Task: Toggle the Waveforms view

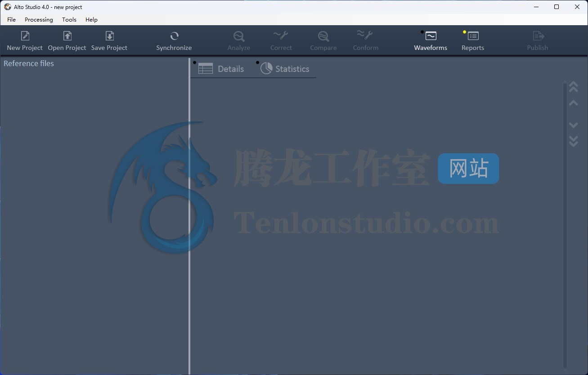Action: (431, 40)
